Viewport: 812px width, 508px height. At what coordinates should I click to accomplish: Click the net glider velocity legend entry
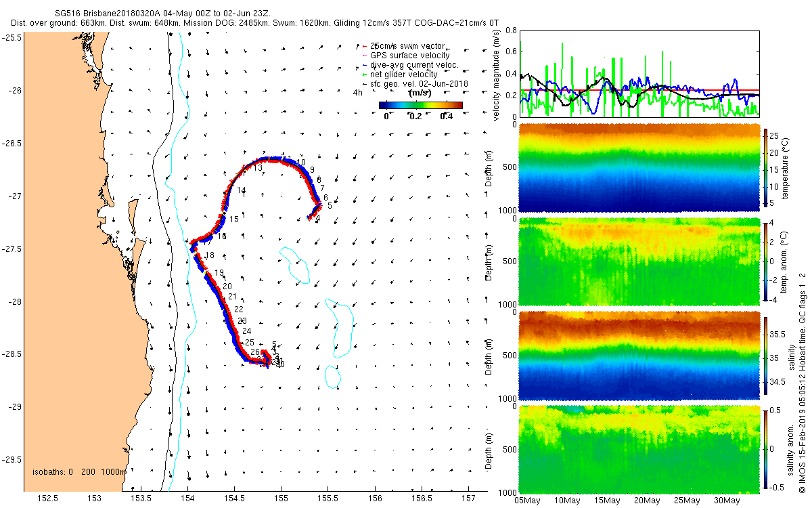coord(404,74)
